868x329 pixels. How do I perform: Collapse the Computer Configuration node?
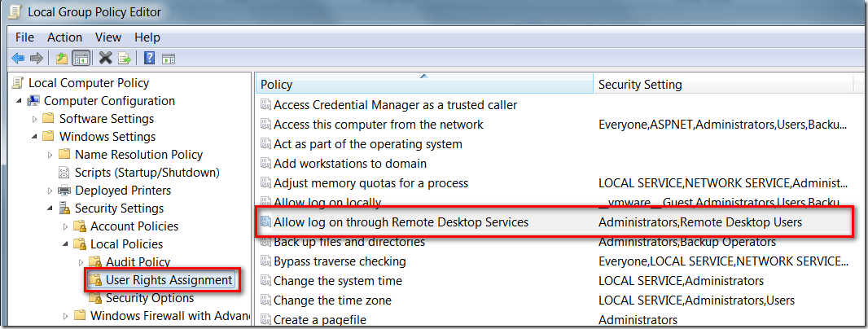19,101
